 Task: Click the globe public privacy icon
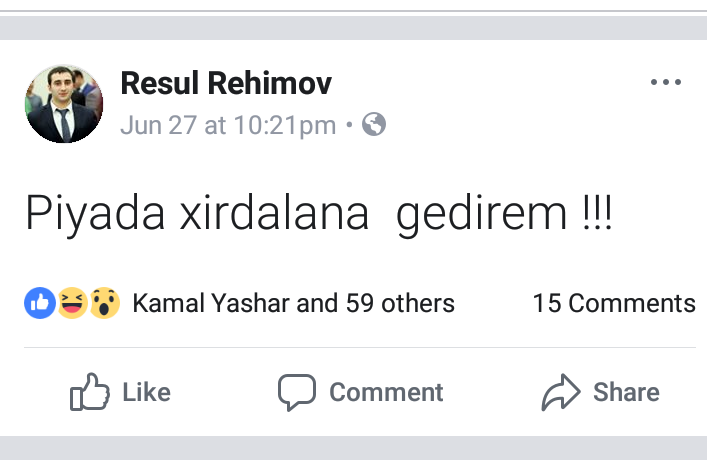374,125
